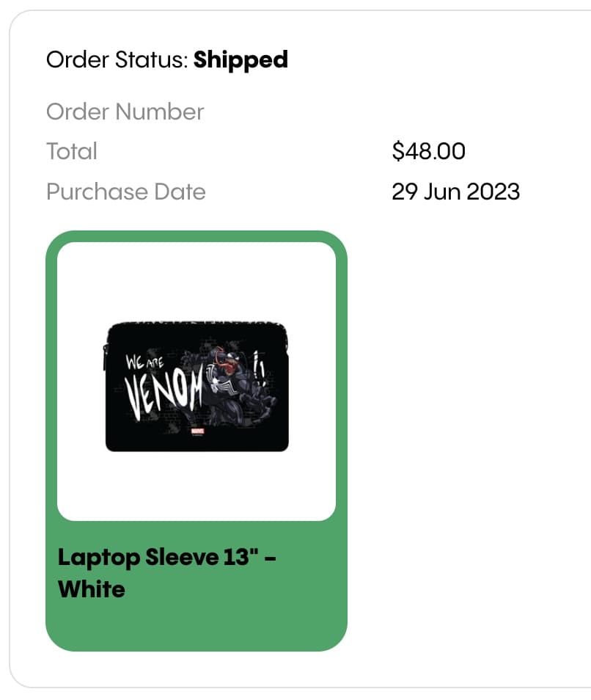Screen dimensions: 591x700
Task: Click the white space below the sleeve image
Action: pyautogui.click(x=197, y=486)
